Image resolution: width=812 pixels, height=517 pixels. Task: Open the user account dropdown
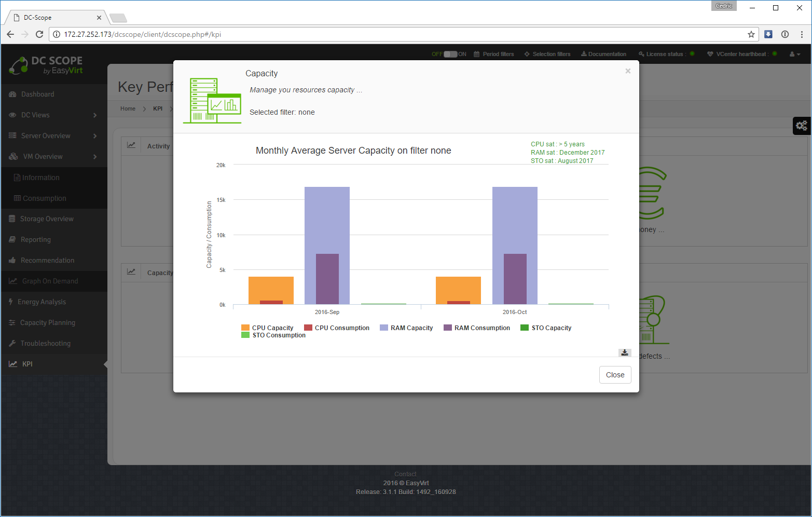click(794, 54)
